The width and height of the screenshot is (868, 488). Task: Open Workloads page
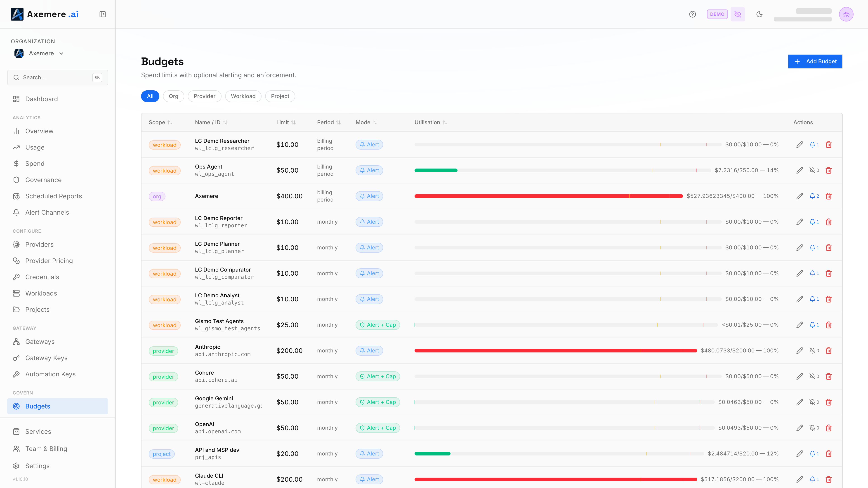pos(58,293)
